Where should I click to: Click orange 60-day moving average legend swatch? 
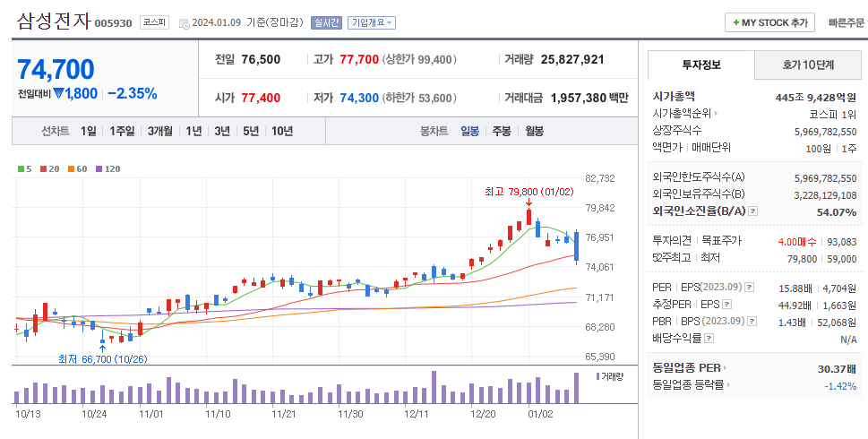pyautogui.click(x=72, y=168)
